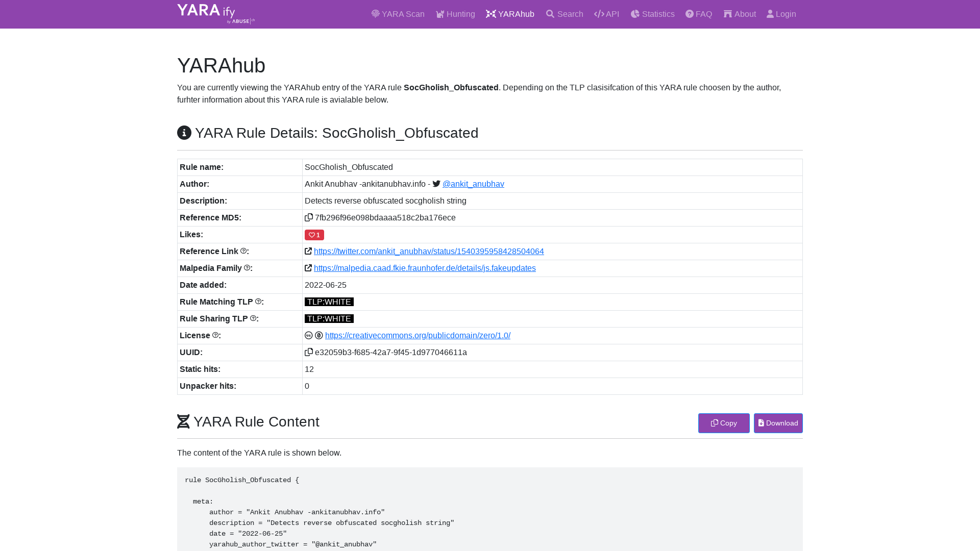Image resolution: width=980 pixels, height=551 pixels.
Task: Click the help tooltip beside Reference Link label
Action: click(x=244, y=251)
